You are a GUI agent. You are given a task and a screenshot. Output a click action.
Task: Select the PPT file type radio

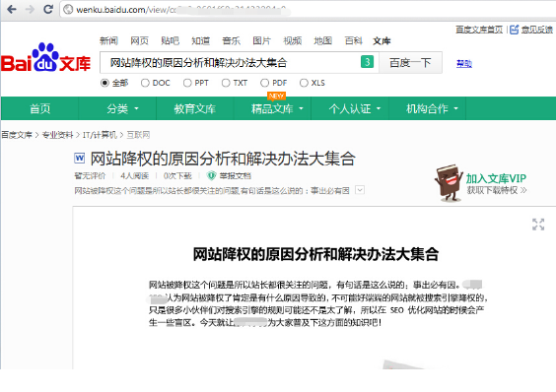coord(187,83)
